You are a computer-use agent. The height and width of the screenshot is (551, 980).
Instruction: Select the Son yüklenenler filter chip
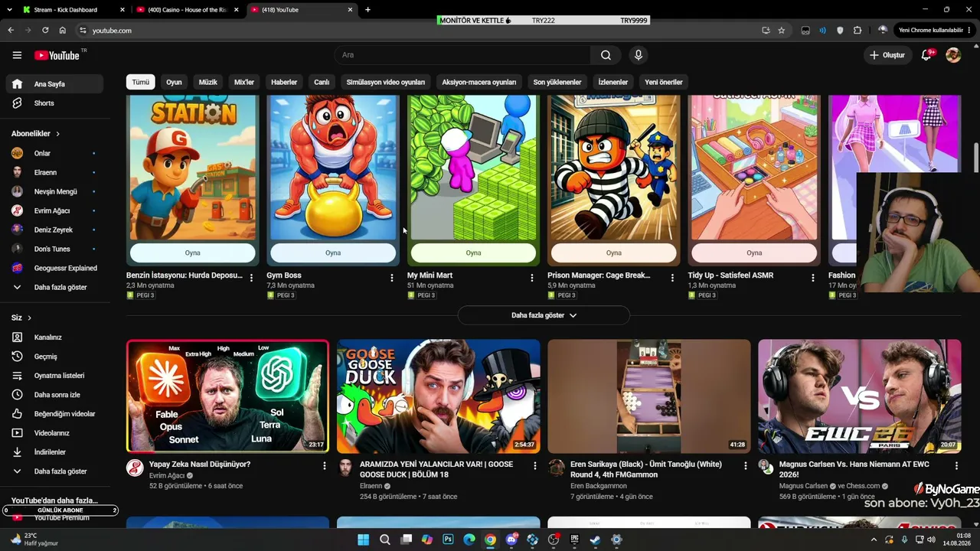pos(557,82)
